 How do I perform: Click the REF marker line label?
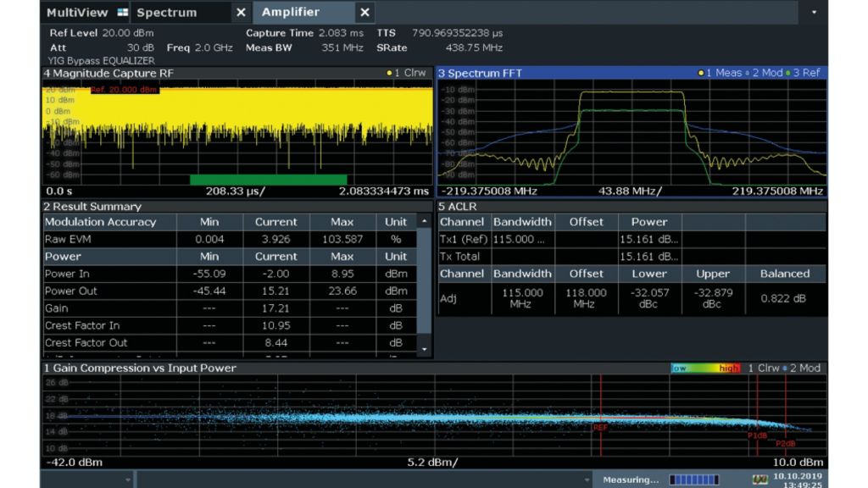click(x=600, y=428)
